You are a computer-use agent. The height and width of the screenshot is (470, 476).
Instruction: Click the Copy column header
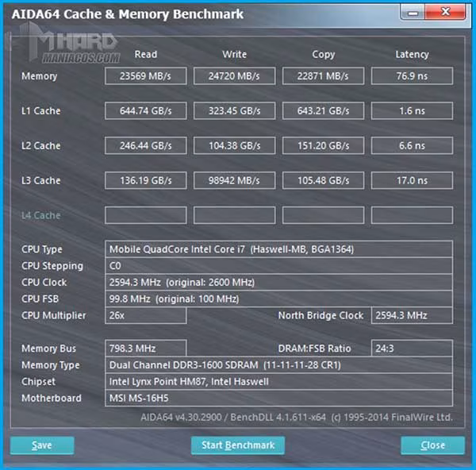click(x=324, y=55)
